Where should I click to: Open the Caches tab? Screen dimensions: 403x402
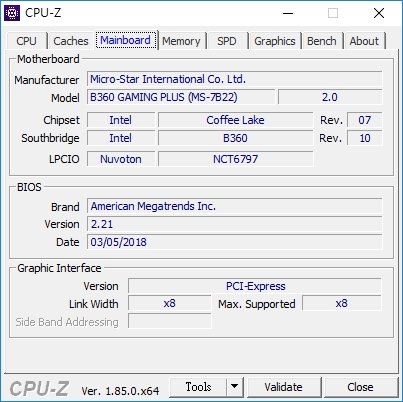pyautogui.click(x=71, y=41)
